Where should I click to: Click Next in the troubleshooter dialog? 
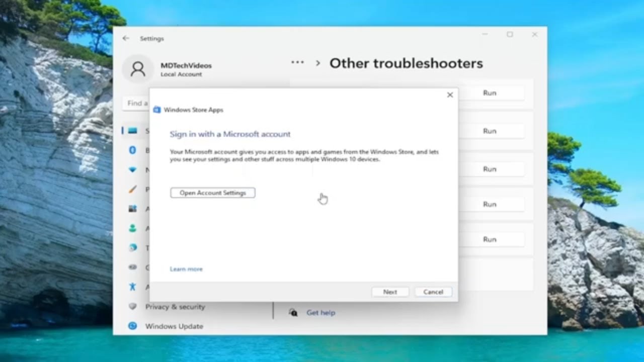tap(390, 292)
